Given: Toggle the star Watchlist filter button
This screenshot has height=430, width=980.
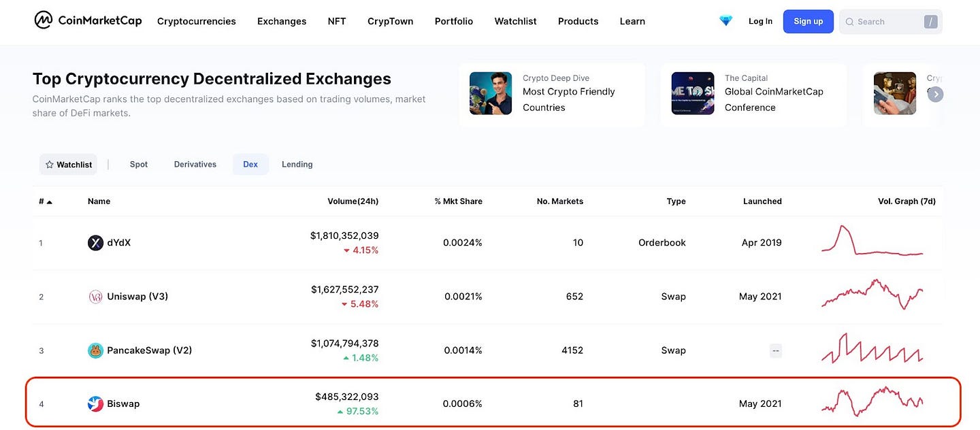Looking at the screenshot, I should point(68,165).
